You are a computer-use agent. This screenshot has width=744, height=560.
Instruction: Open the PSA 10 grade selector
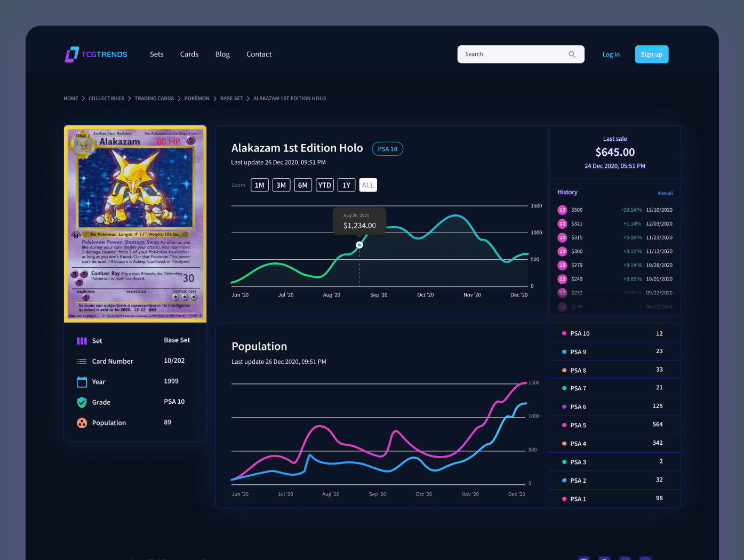pos(387,149)
